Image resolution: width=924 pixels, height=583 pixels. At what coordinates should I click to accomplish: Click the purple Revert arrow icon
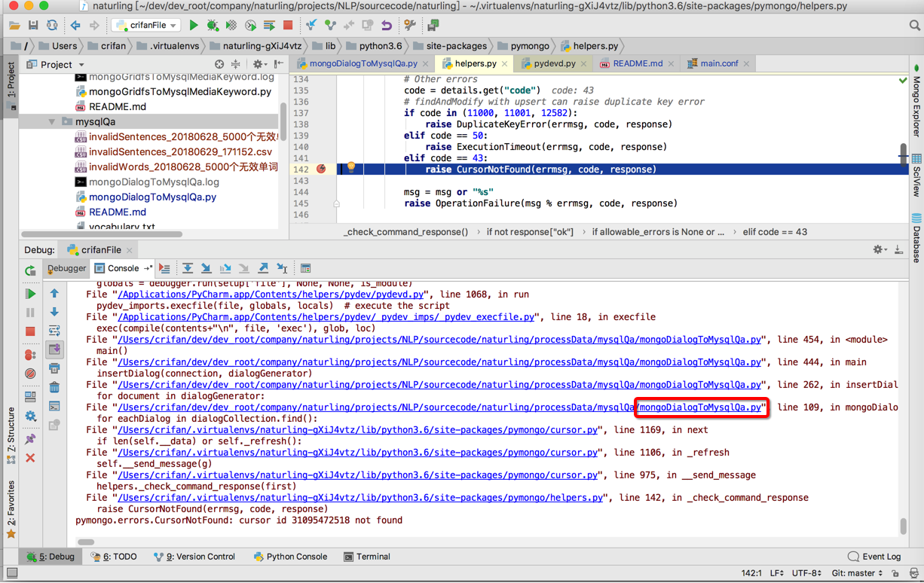click(x=387, y=25)
